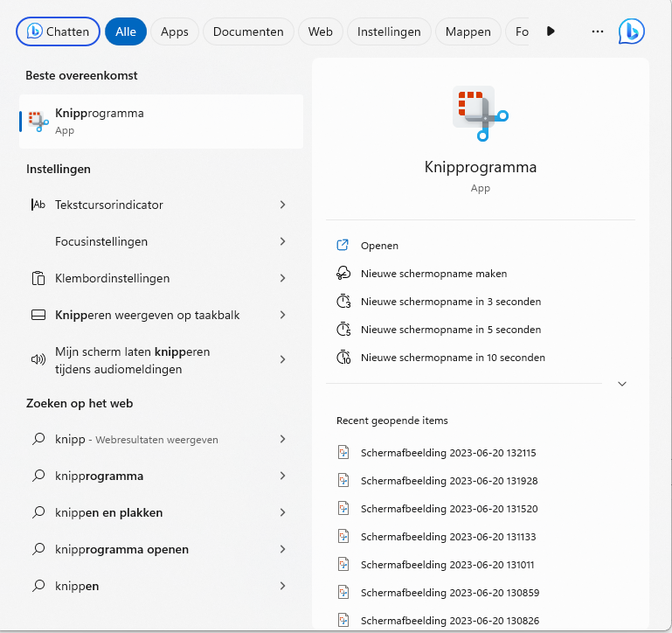The image size is (672, 633).
Task: Show more filter tabs with the play arrow
Action: 551,31
